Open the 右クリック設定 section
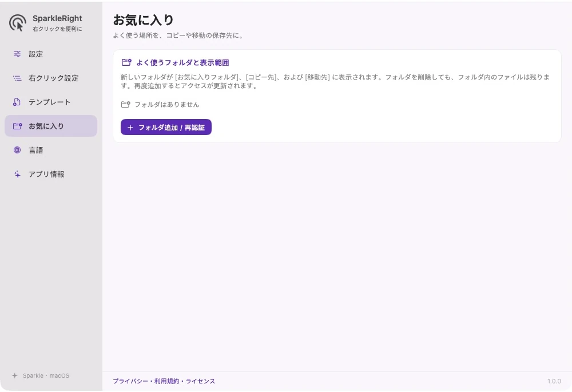This screenshot has height=392, width=572. pyautogui.click(x=51, y=78)
